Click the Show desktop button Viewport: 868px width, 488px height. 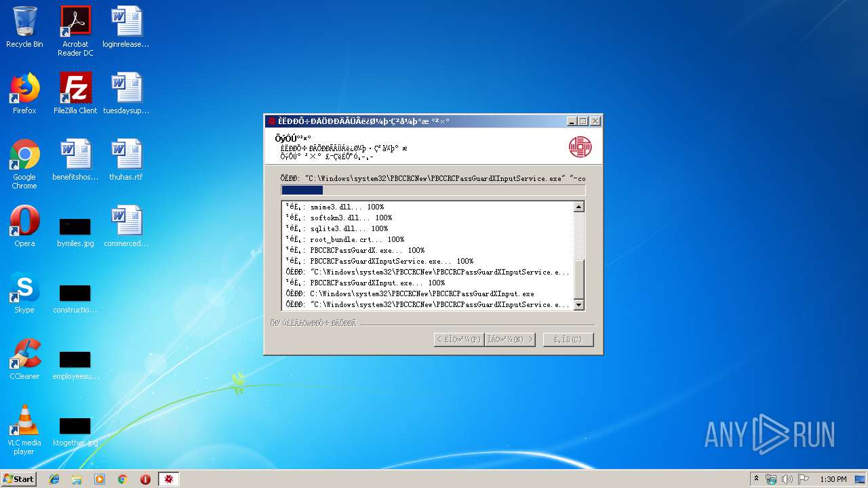[x=861, y=479]
